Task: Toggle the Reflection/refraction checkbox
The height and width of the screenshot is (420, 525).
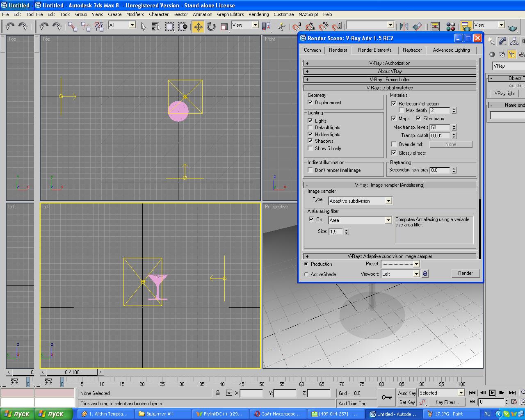Action: click(x=394, y=104)
